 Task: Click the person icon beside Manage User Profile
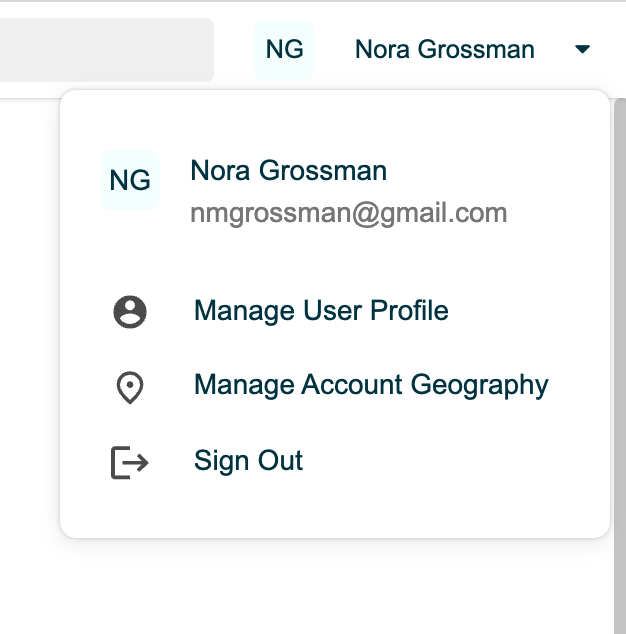point(130,312)
